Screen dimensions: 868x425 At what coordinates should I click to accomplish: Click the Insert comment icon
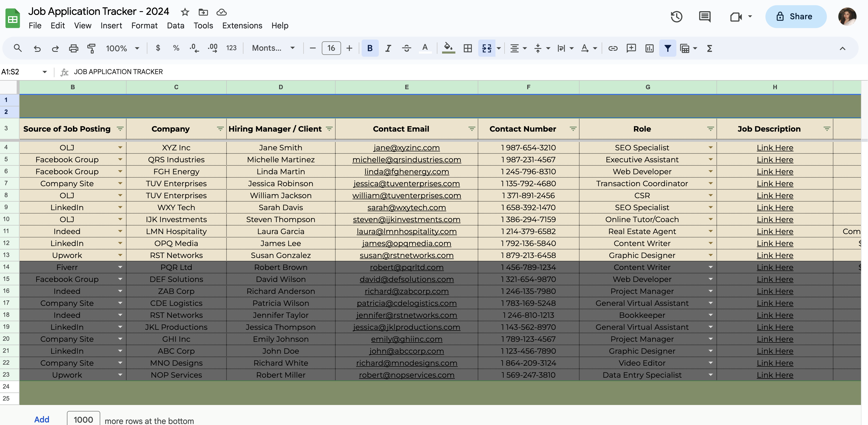[x=631, y=48]
